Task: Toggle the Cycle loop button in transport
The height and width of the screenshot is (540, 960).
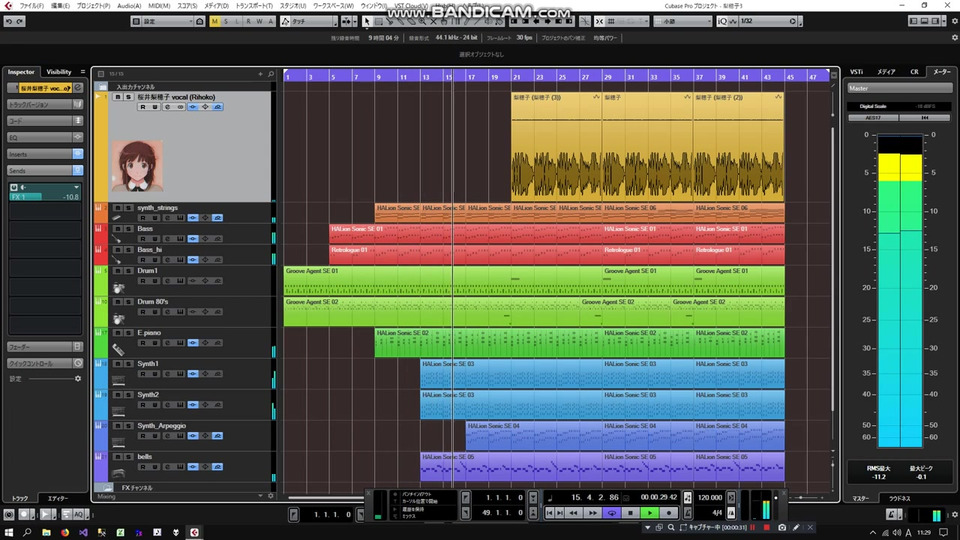Action: coord(612,513)
